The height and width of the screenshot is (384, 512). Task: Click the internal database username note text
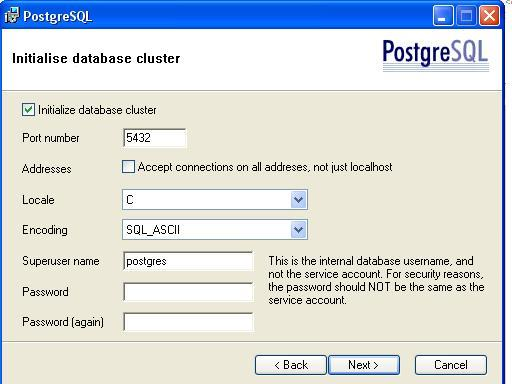(x=376, y=280)
